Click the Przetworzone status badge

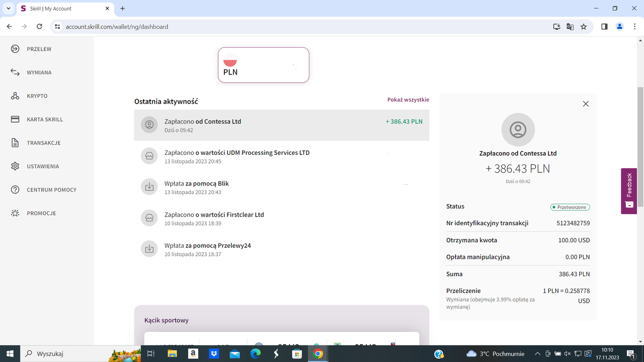[570, 207]
